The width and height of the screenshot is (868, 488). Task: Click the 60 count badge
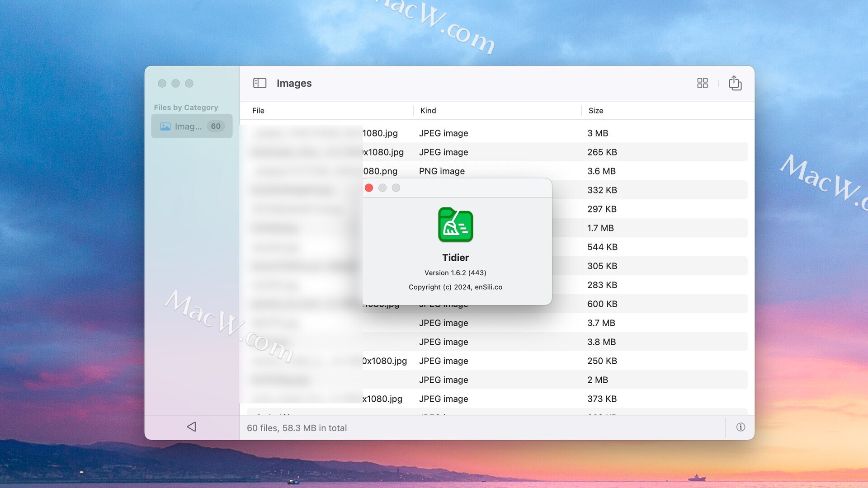216,127
